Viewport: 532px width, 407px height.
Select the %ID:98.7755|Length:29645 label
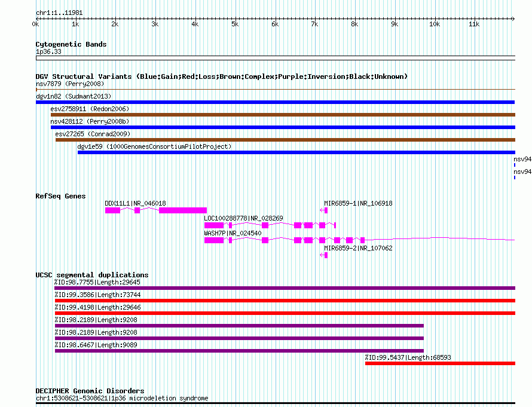(x=97, y=282)
